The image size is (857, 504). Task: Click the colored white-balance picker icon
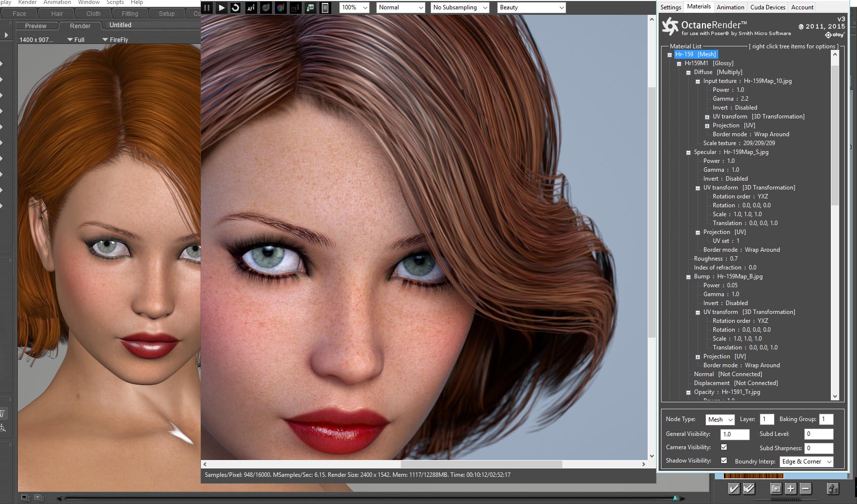click(280, 7)
